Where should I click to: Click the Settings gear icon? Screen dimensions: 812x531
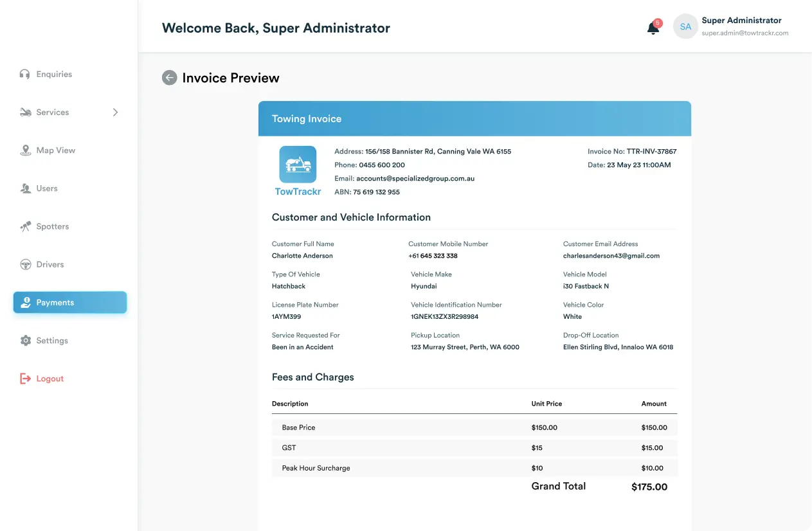(x=25, y=341)
